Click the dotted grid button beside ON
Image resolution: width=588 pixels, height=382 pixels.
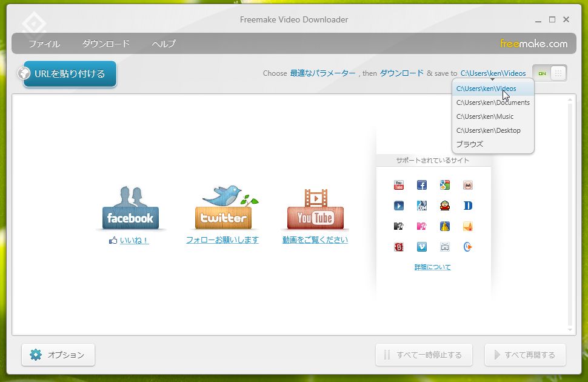(558, 73)
